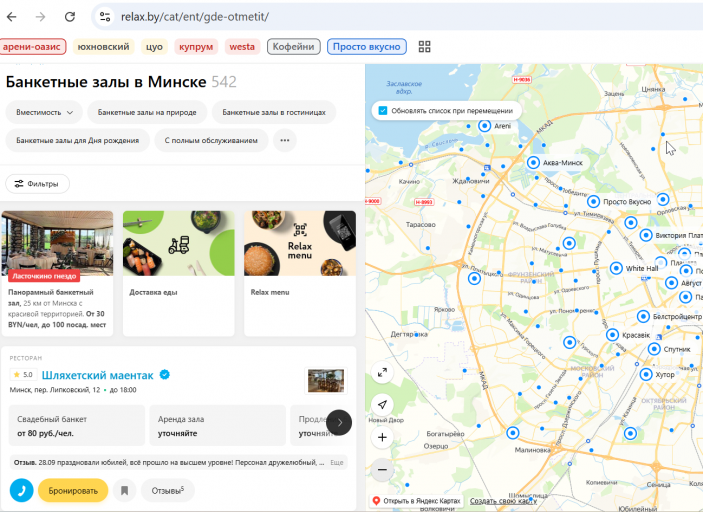The image size is (703, 512).
Task: Select the Аренда зала уточняйте offer
Action: (217, 425)
